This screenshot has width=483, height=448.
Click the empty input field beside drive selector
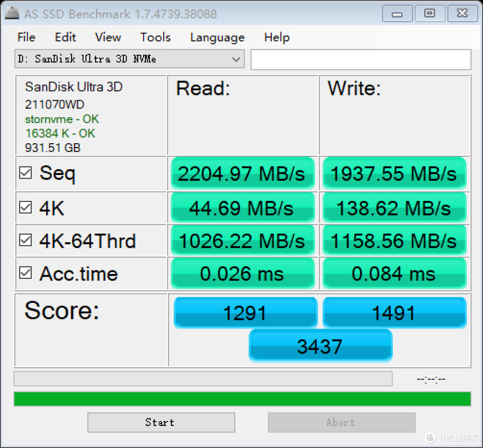coord(361,59)
